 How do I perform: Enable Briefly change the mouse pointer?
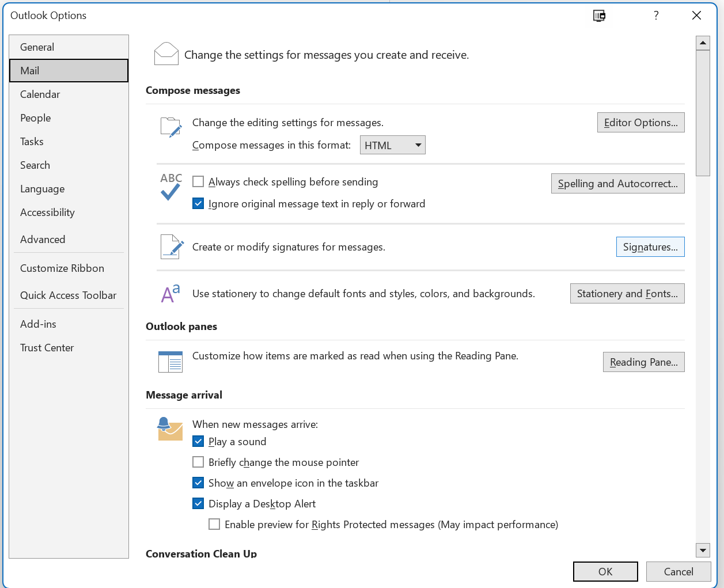198,462
